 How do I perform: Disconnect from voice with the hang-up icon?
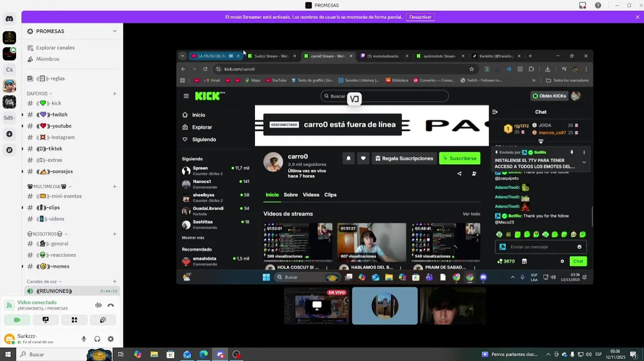pyautogui.click(x=111, y=305)
